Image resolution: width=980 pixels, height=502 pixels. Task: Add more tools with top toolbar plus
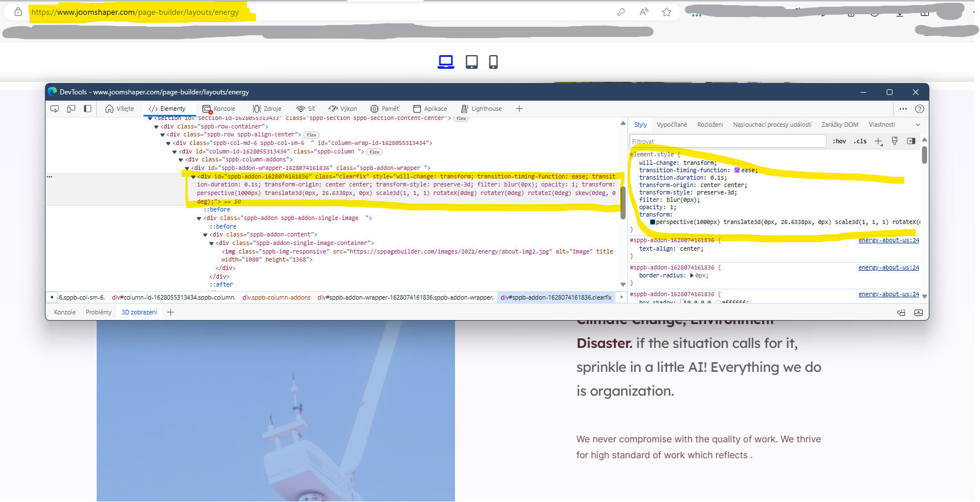(519, 109)
